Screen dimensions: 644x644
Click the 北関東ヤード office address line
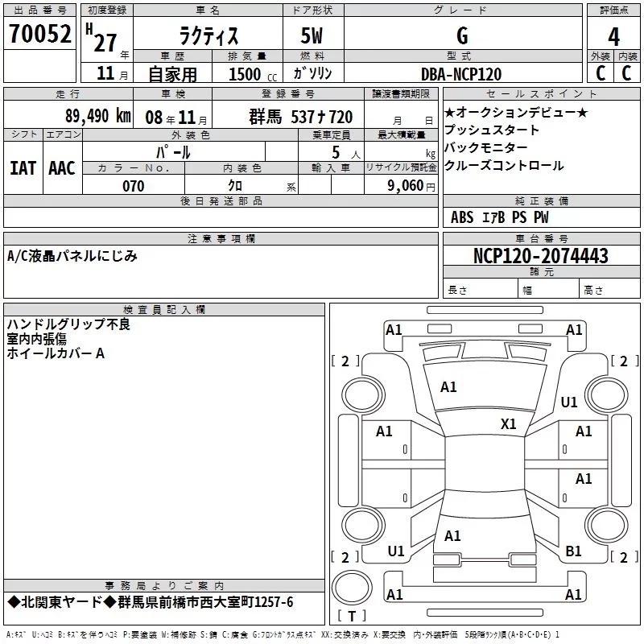151,602
